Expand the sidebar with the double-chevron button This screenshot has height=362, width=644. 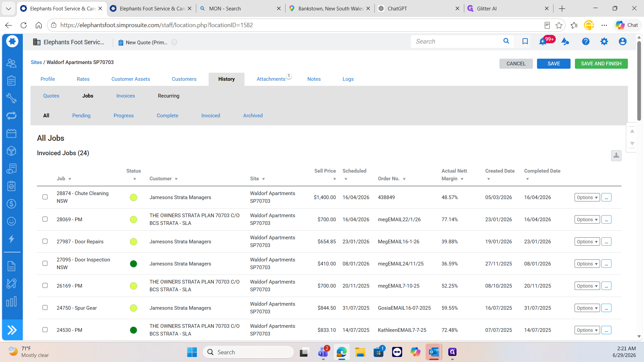(12, 330)
